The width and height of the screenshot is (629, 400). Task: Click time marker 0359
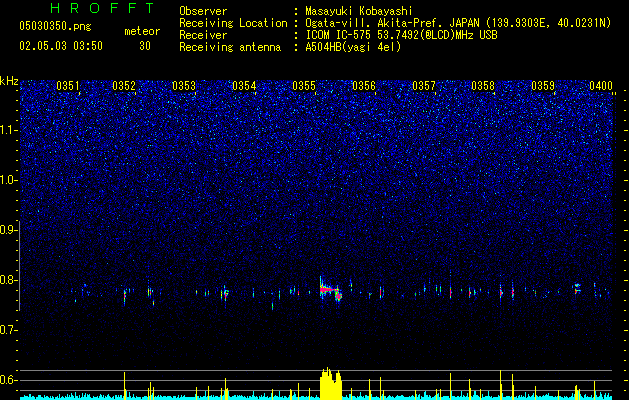click(543, 86)
